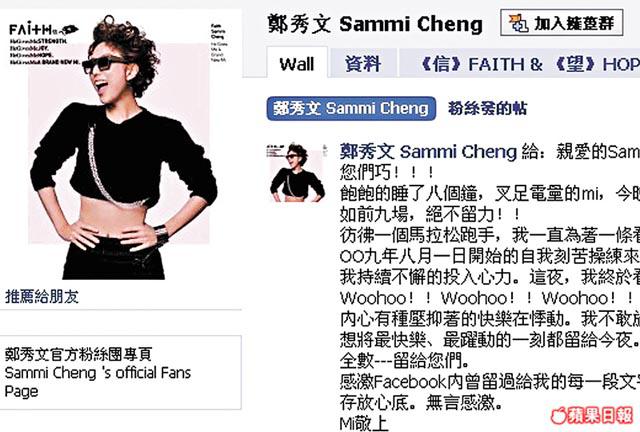Click the flag icon in 加入擁躉群 button
This screenshot has height=432, width=640.
click(x=518, y=23)
